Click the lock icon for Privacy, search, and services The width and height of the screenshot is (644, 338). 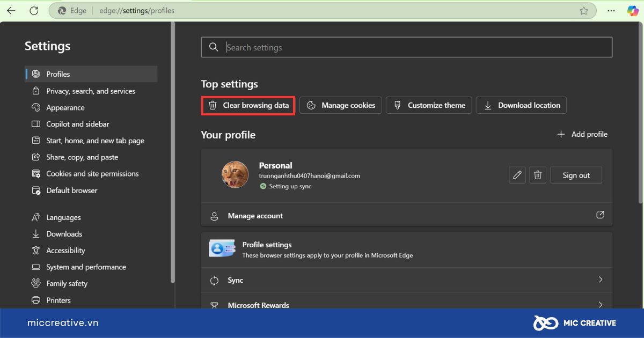click(36, 91)
